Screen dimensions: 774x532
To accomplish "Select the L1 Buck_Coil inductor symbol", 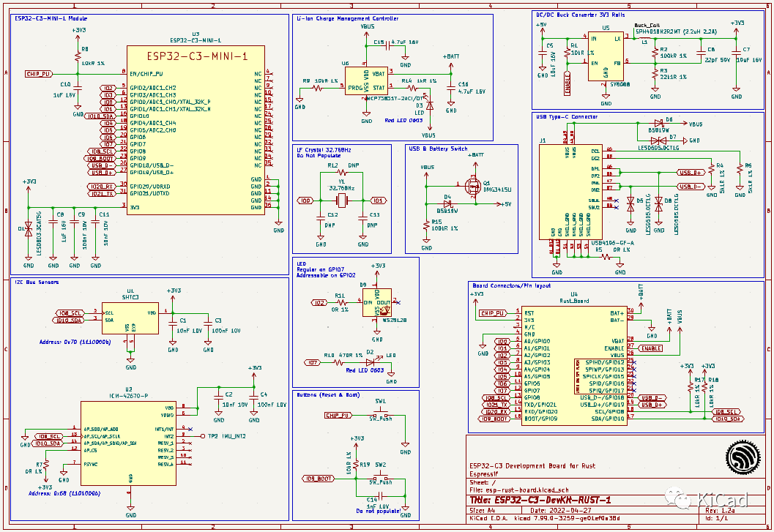I will click(644, 37).
